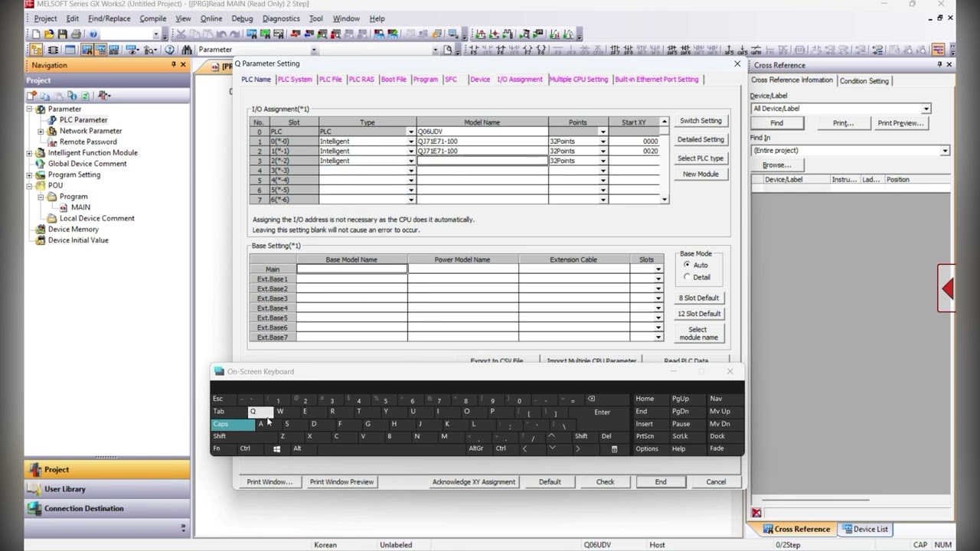Click the Windows key on On-Screen Keyboard
The image size is (980, 551).
276,448
